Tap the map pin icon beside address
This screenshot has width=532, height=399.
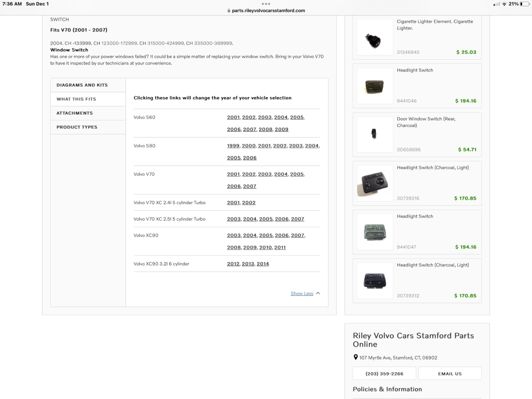(356, 357)
